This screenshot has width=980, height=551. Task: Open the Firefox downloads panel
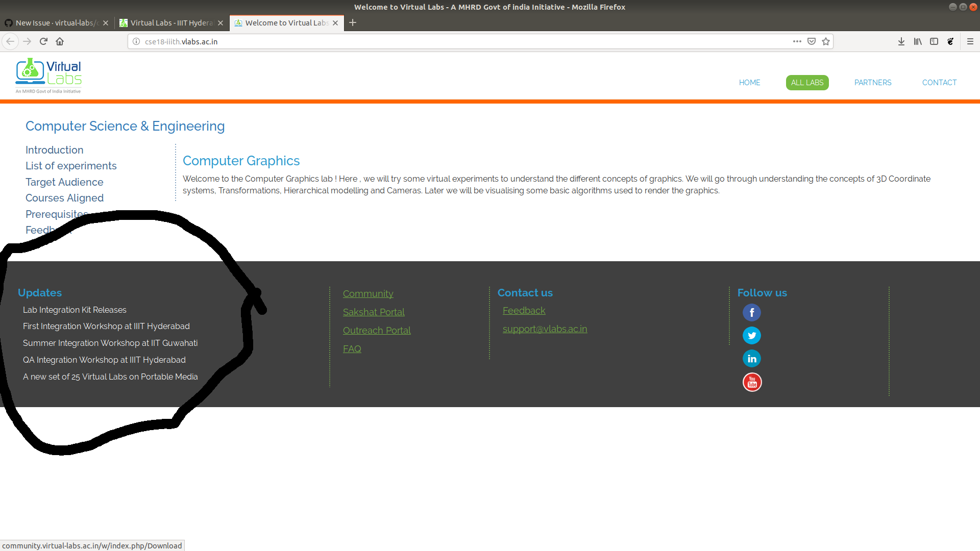click(901, 41)
